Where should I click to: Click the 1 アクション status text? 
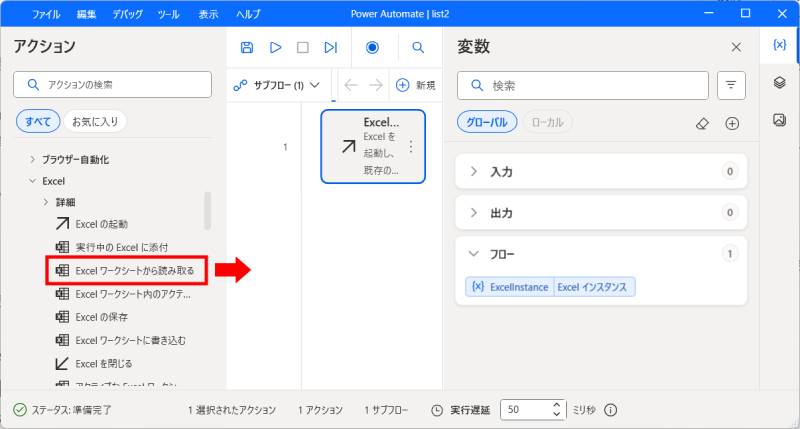pyautogui.click(x=320, y=410)
